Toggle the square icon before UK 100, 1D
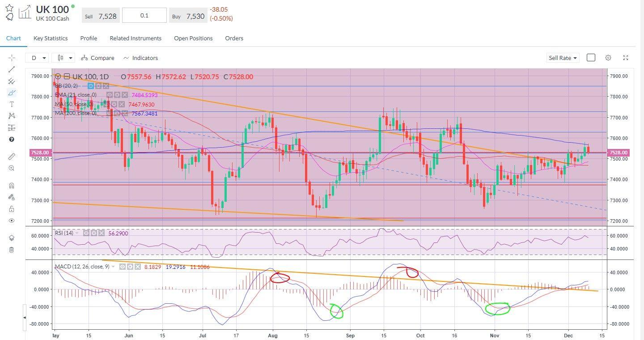This screenshot has width=644, height=340. tap(67, 76)
